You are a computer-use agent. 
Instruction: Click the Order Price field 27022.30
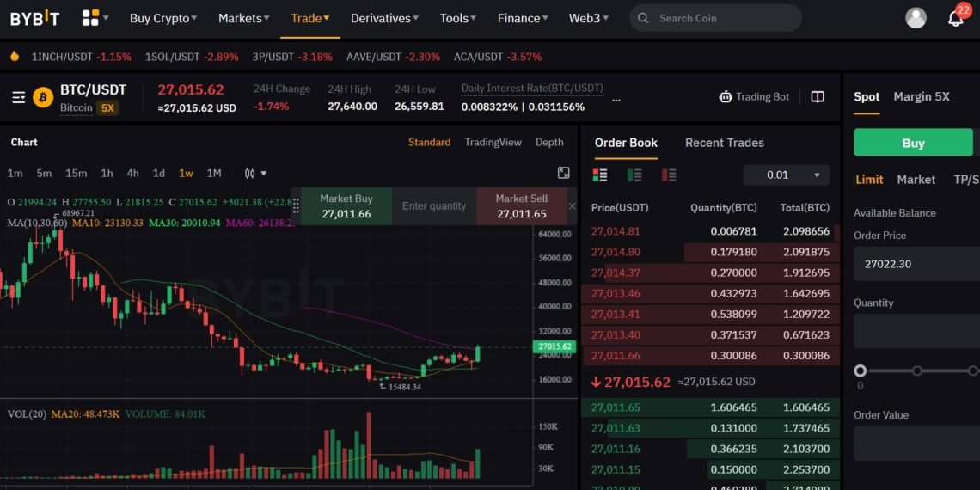[916, 264]
